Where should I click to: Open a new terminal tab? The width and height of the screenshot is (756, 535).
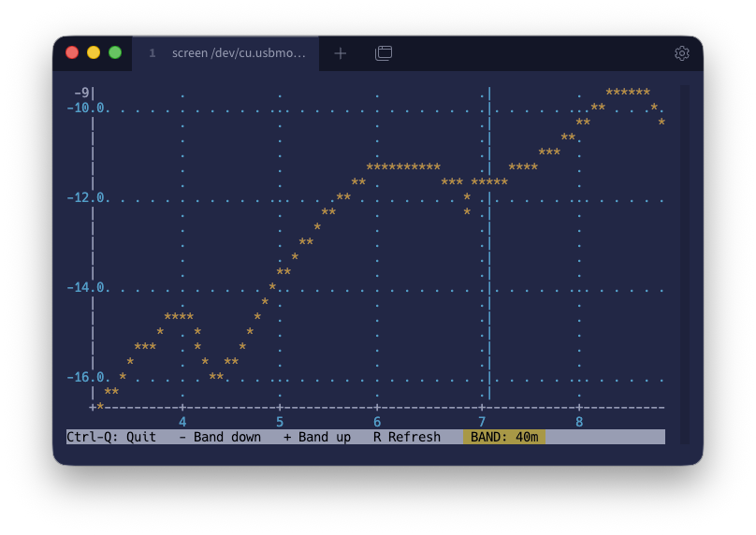click(x=340, y=53)
